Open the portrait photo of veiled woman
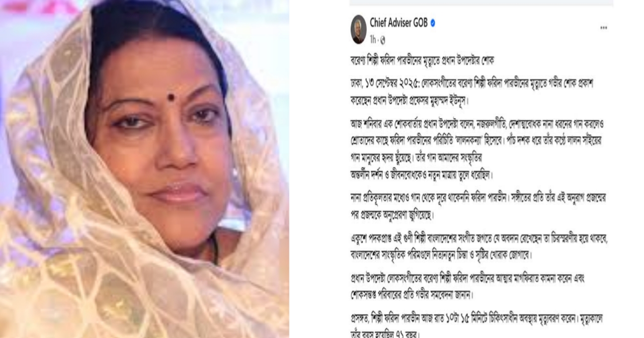Viewport: 644px width, 338px height. point(144,169)
